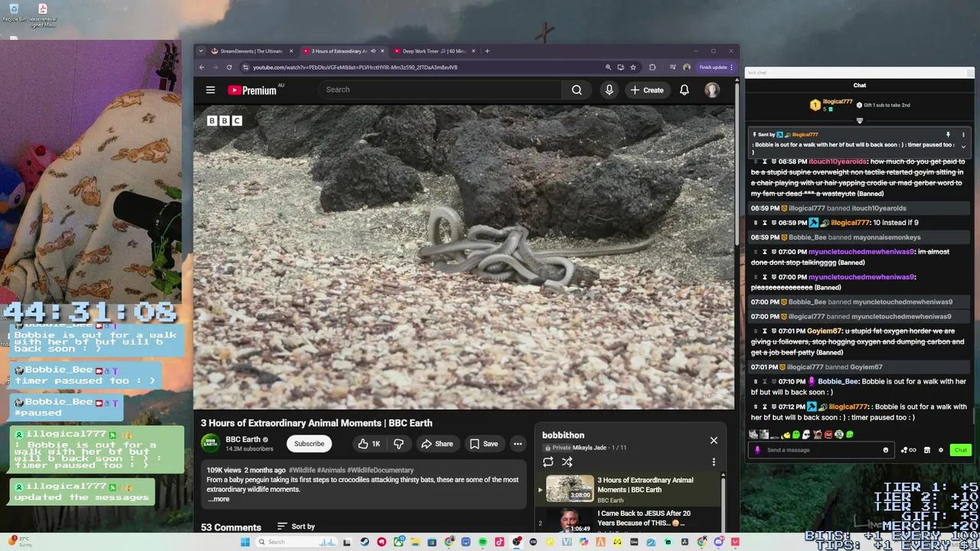Bookmark this page with the star icon
The width and height of the screenshot is (980, 551).
click(633, 67)
